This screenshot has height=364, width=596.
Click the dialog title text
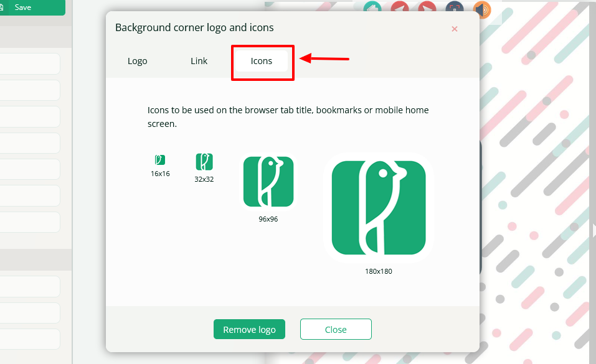coord(194,28)
